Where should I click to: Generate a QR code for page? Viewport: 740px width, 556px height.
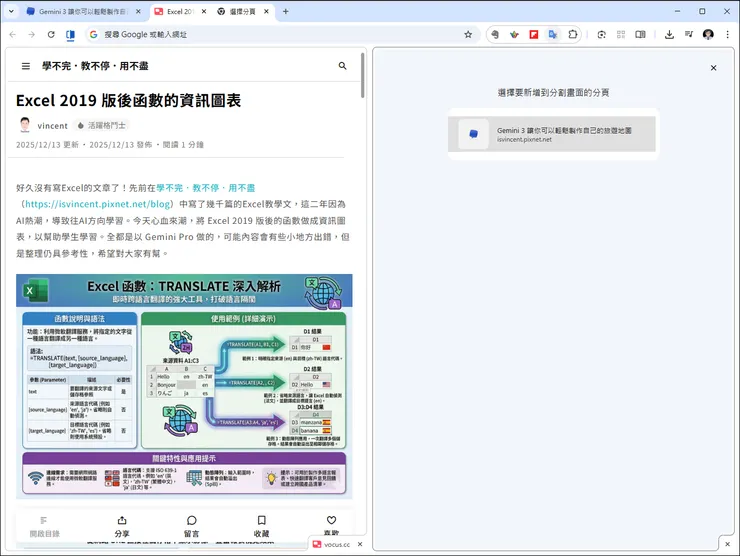(x=621, y=34)
